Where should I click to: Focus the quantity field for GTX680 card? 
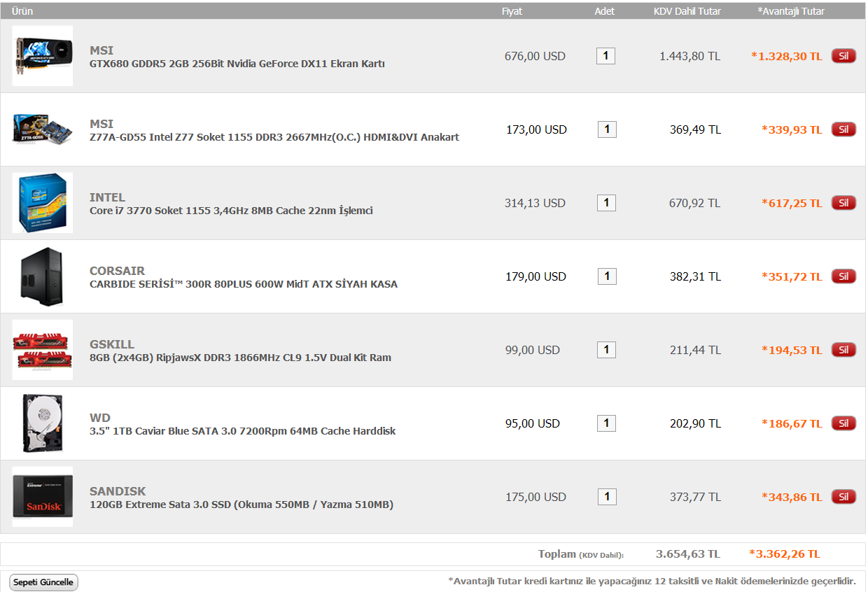click(605, 56)
